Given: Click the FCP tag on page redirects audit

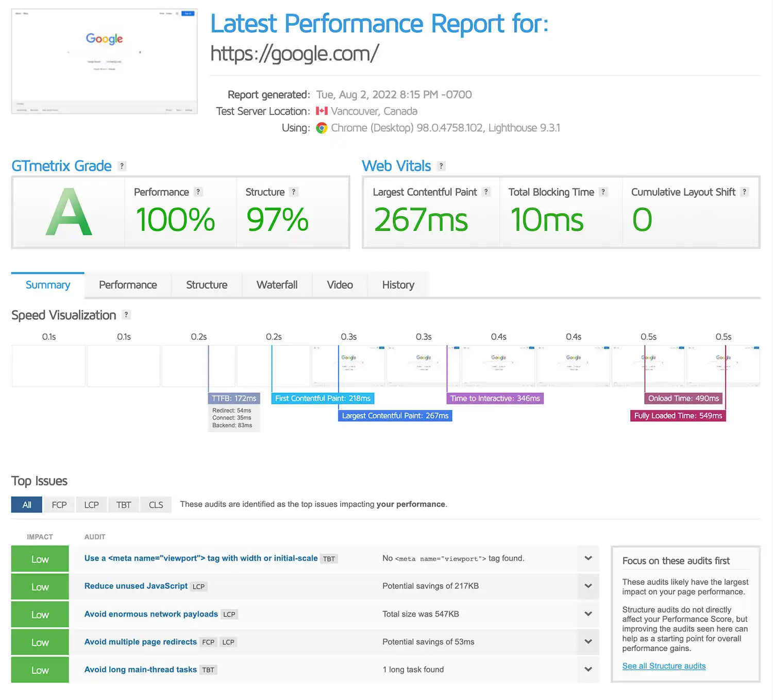Looking at the screenshot, I should click(208, 642).
